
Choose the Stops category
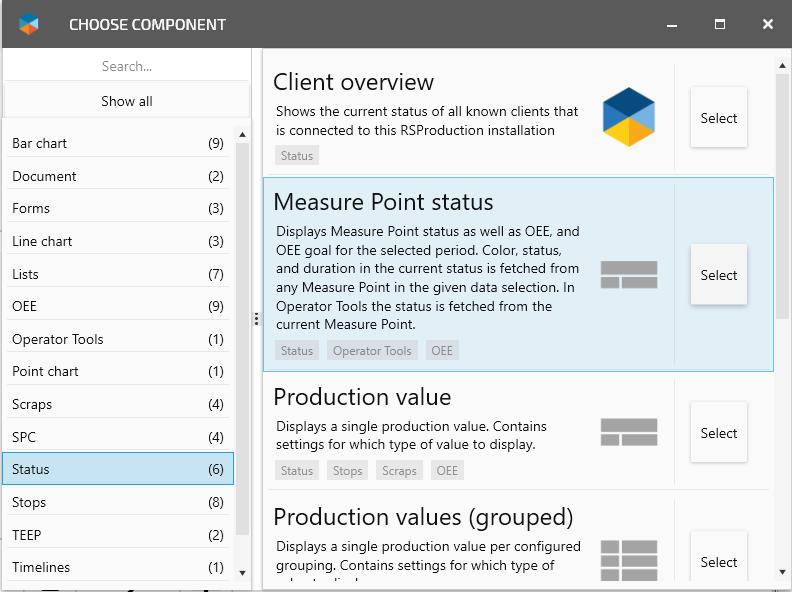click(118, 502)
